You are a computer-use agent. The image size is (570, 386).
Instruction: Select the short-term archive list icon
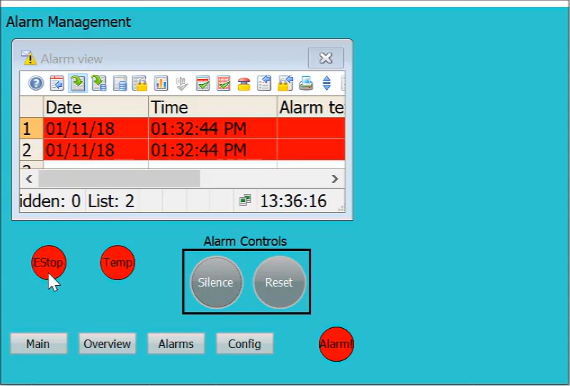click(x=78, y=83)
